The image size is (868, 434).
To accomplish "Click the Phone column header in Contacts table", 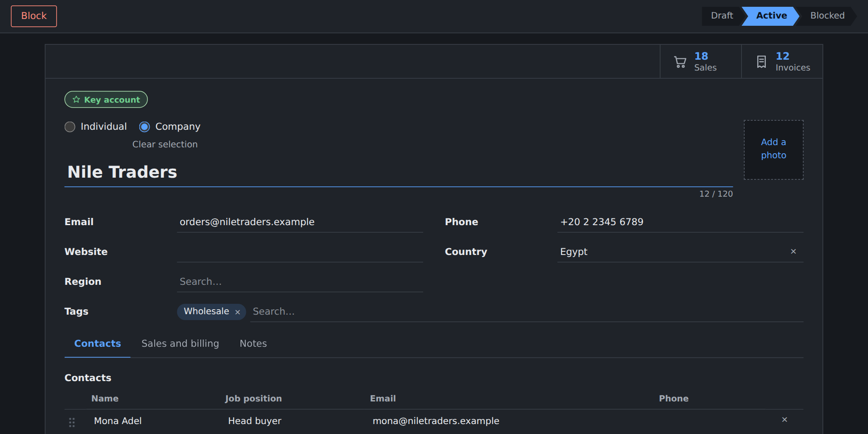I will [x=674, y=398].
